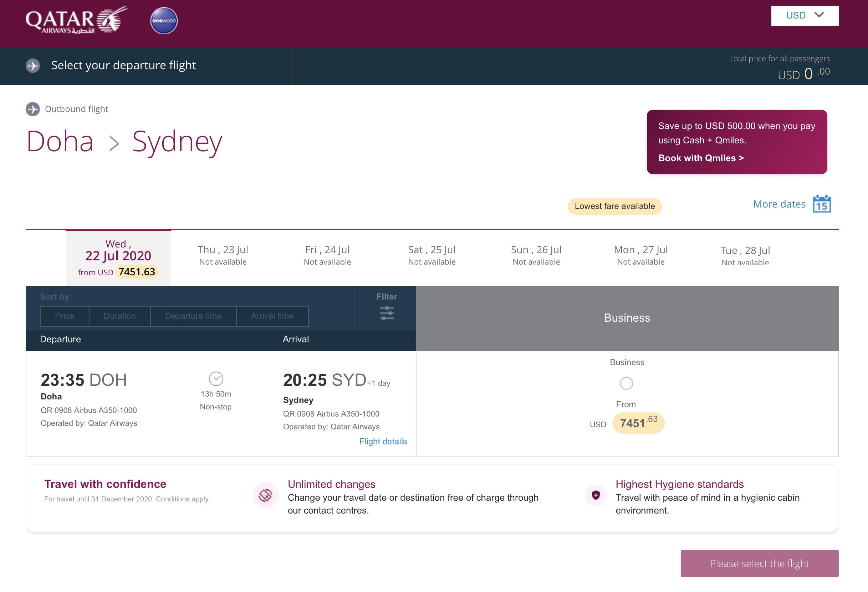Click the Flight details link
This screenshot has height=592, width=868.
383,441
